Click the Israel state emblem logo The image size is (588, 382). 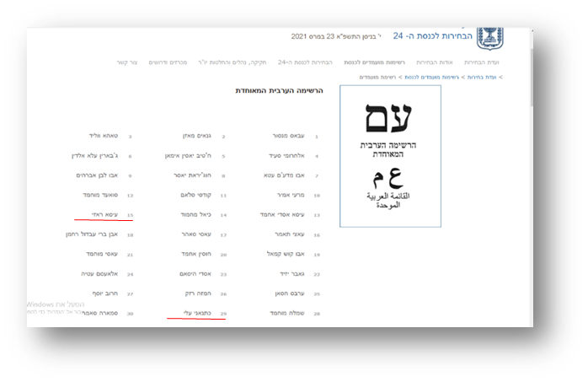coord(489,38)
